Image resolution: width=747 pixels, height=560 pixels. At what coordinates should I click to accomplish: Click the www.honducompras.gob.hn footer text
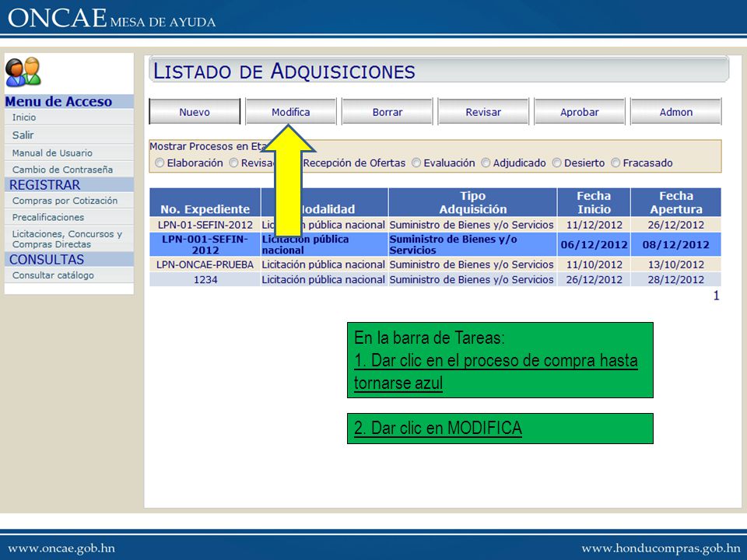tap(661, 548)
